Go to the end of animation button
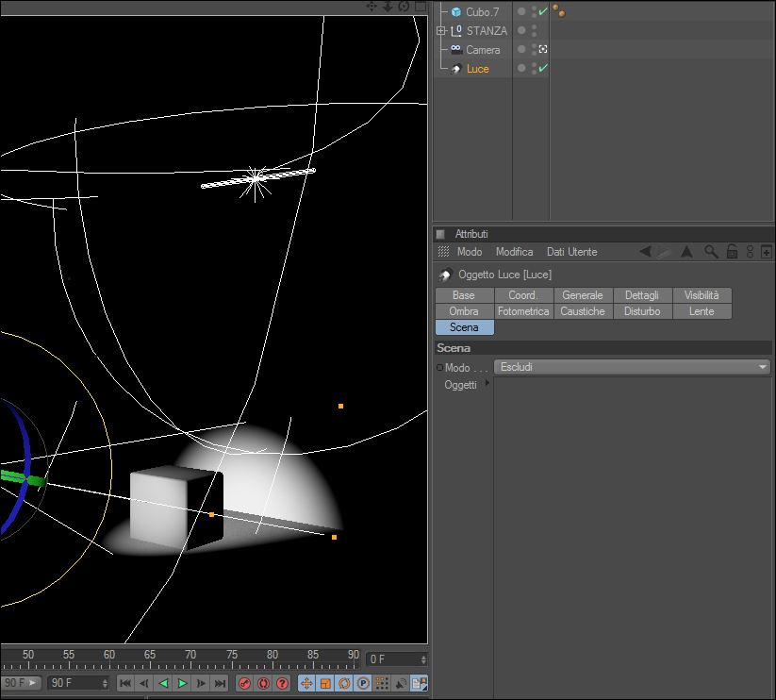Screen dimensions: 776x700 coord(221,683)
